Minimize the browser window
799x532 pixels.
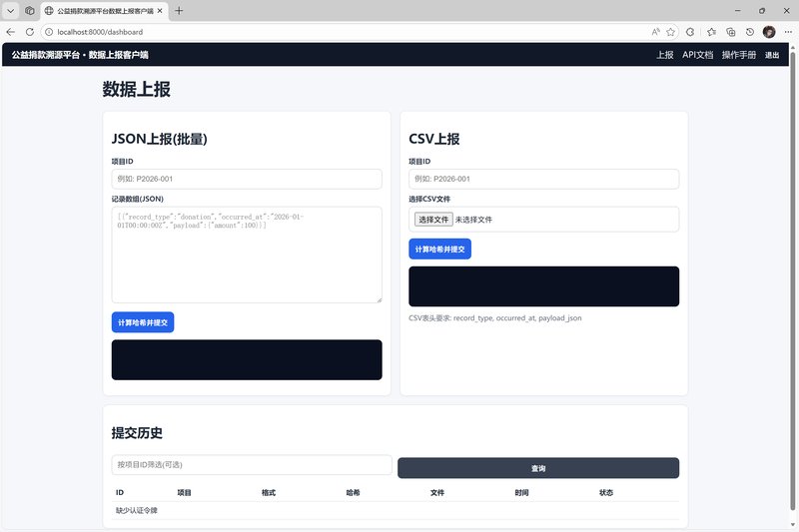pyautogui.click(x=737, y=11)
